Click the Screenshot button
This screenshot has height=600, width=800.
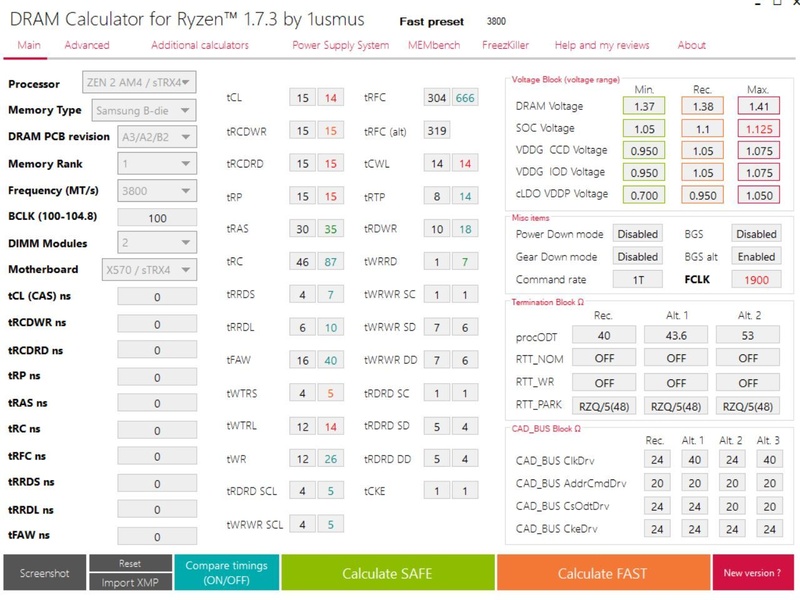pos(45,573)
